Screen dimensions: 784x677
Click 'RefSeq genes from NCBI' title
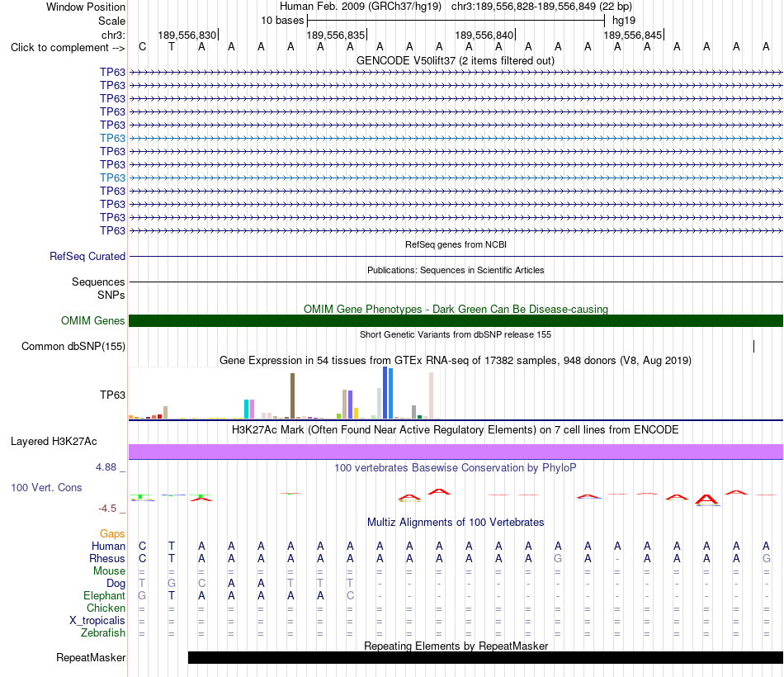coord(456,244)
